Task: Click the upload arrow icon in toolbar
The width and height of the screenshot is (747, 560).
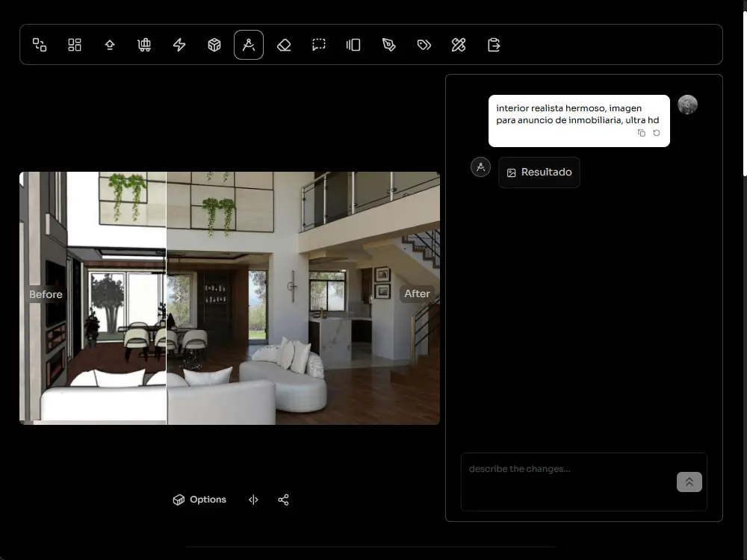Action: 110,45
